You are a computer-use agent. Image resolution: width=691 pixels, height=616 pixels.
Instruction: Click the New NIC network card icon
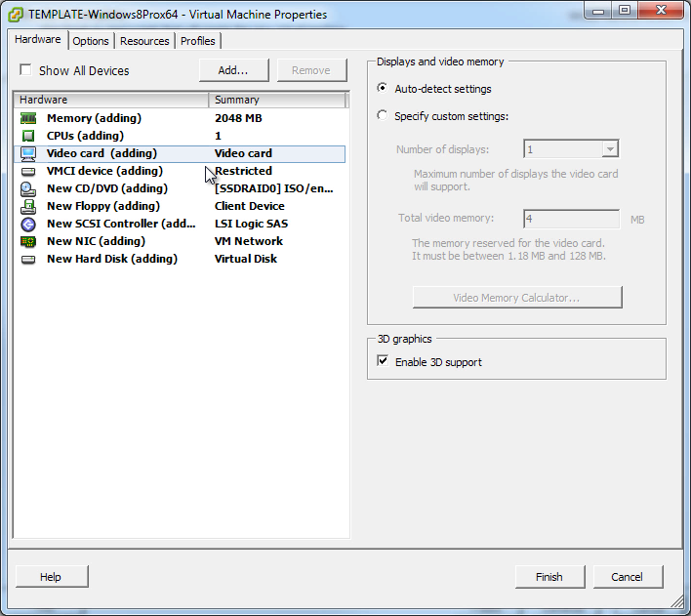(28, 241)
